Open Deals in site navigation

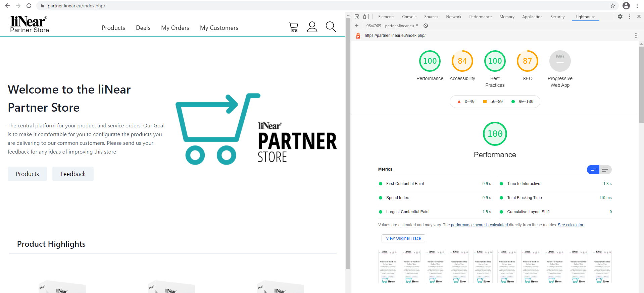(143, 28)
